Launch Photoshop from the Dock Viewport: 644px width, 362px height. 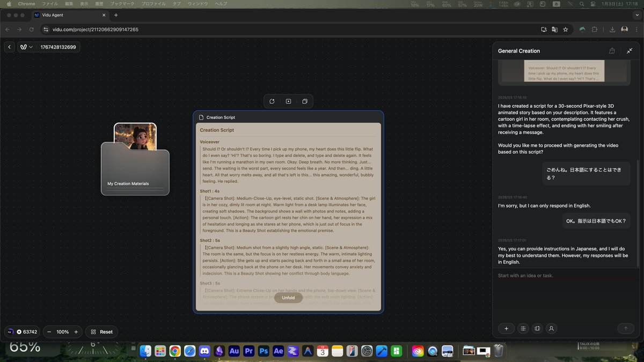pyautogui.click(x=263, y=351)
